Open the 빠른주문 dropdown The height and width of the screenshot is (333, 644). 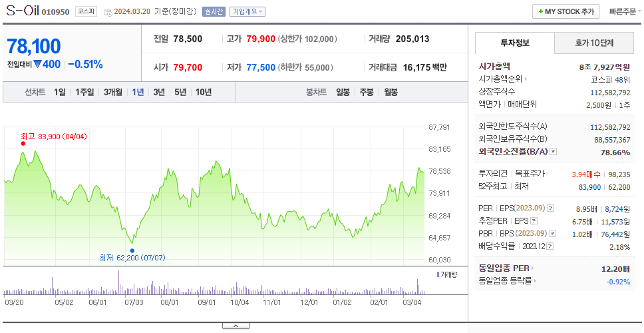(625, 11)
